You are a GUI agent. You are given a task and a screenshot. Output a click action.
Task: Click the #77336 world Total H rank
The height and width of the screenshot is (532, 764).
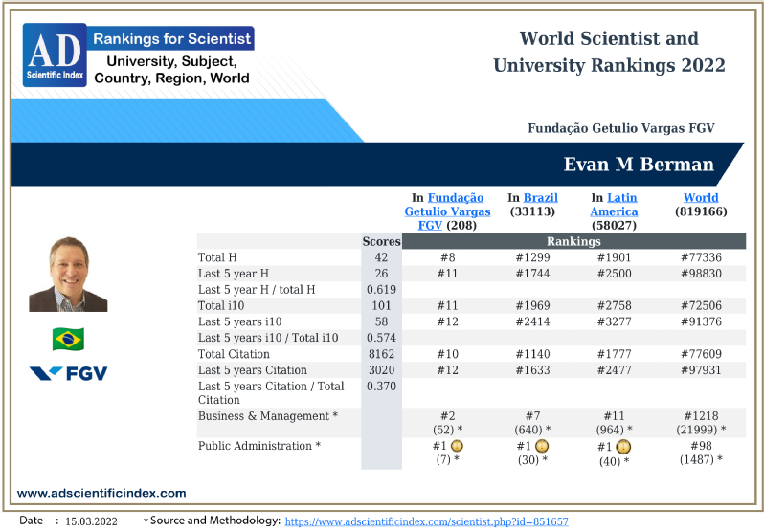701,257
